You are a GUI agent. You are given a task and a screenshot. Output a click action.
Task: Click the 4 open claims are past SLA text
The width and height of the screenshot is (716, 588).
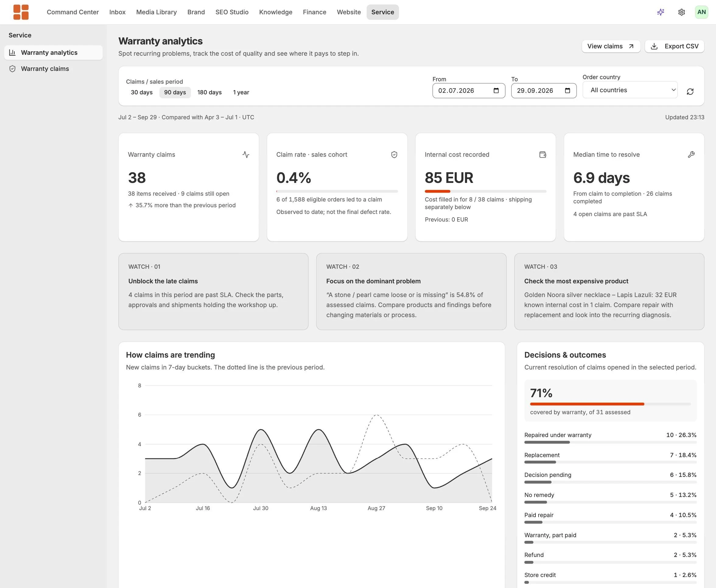click(610, 214)
